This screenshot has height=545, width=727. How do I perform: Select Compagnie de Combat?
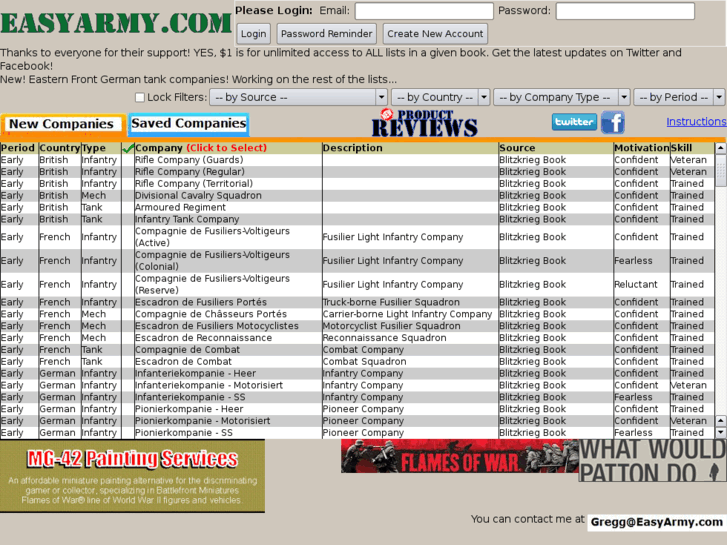coord(187,350)
